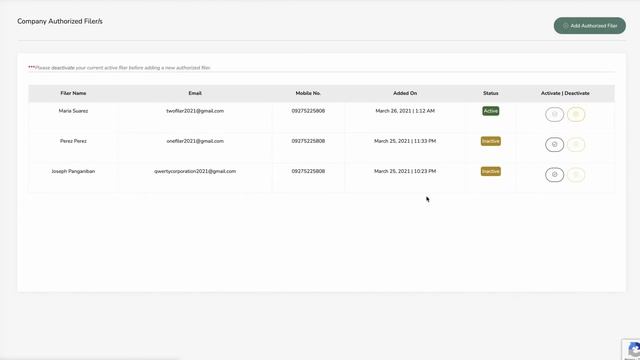Deactivate filer Perez Perez
The width and height of the screenshot is (640, 360).
click(x=576, y=144)
